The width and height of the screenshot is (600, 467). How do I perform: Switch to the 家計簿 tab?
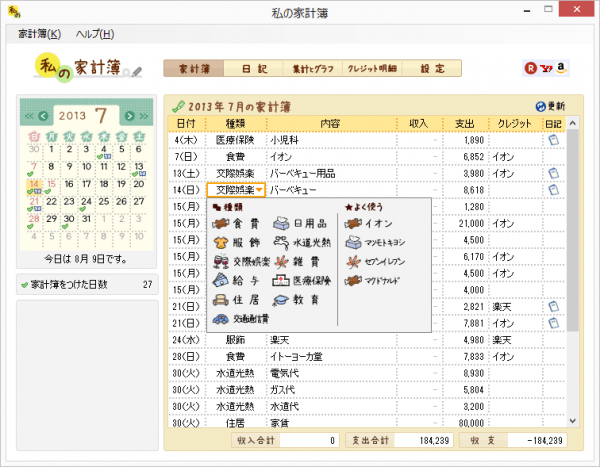coord(194,69)
